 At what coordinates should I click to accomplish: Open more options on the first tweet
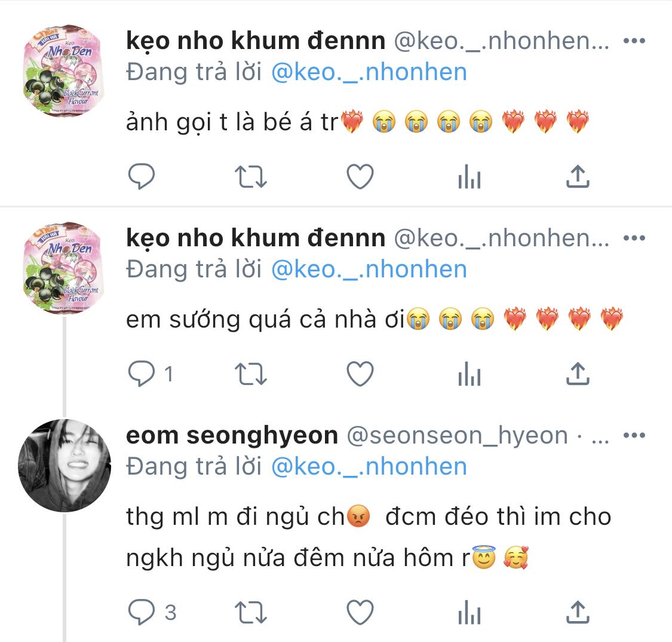tap(634, 41)
